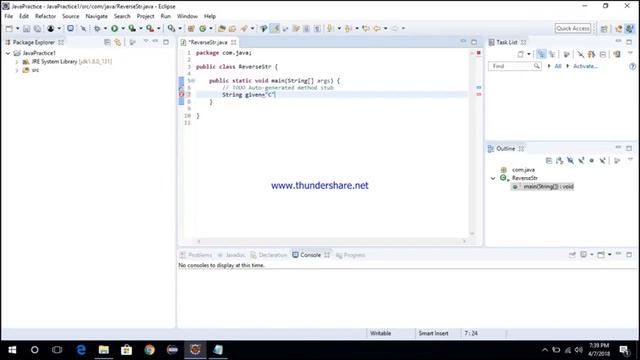Open the Search toolbar dropdown arrow
This screenshot has height=360, width=640.
(x=252, y=29)
